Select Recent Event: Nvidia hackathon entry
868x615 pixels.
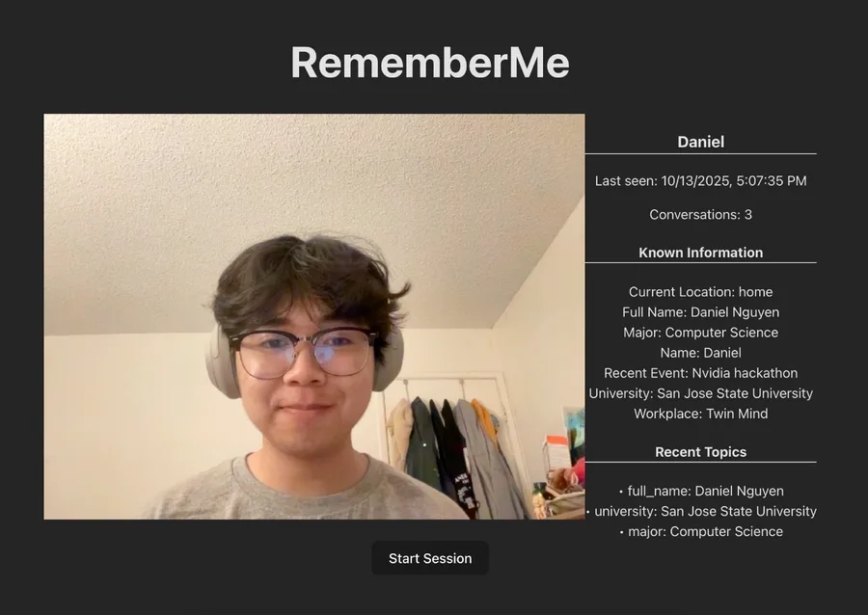point(700,373)
